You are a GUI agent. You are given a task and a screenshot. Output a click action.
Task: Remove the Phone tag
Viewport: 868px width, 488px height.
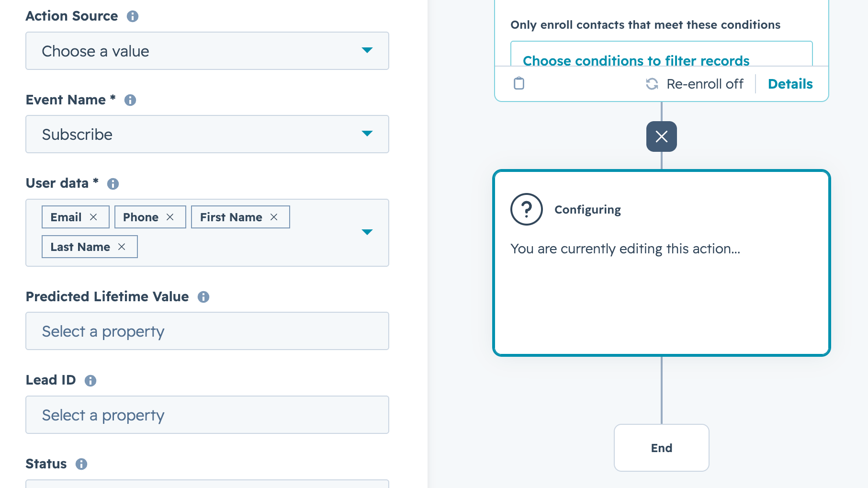170,217
